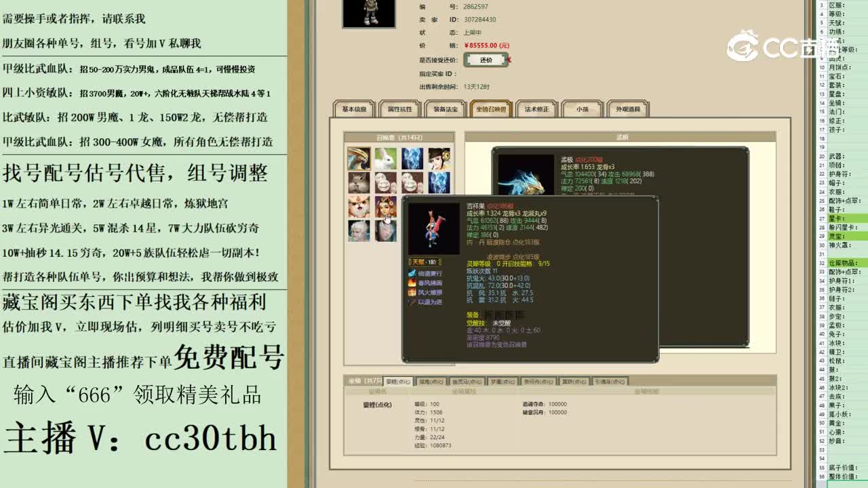Click the remaining sale time 13天12时
The height and width of the screenshot is (488, 868).
pyautogui.click(x=477, y=87)
